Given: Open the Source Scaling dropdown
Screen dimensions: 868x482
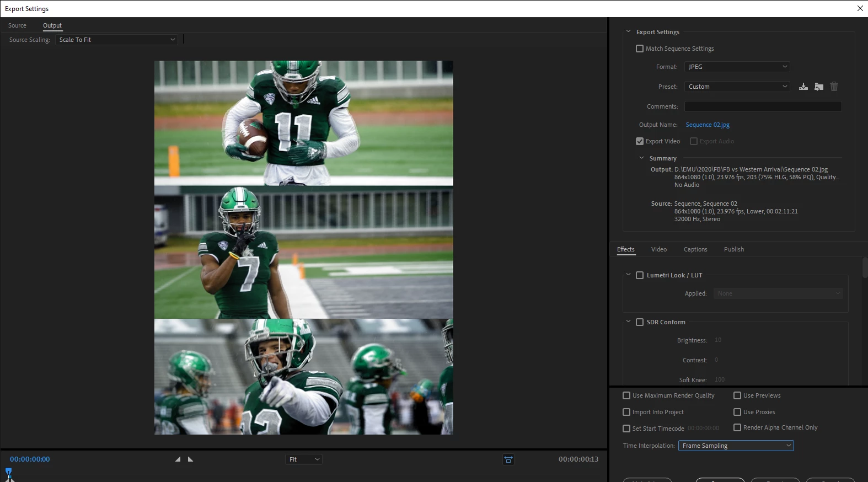Looking at the screenshot, I should pyautogui.click(x=116, y=40).
